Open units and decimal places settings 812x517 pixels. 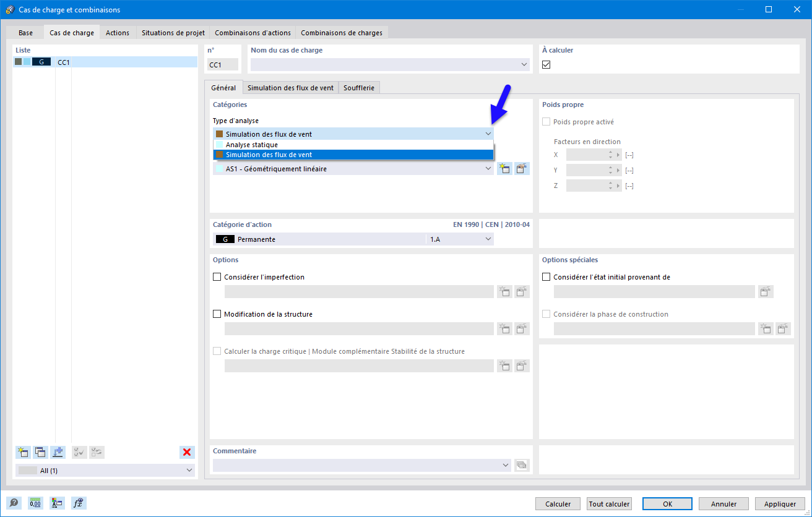[35, 503]
